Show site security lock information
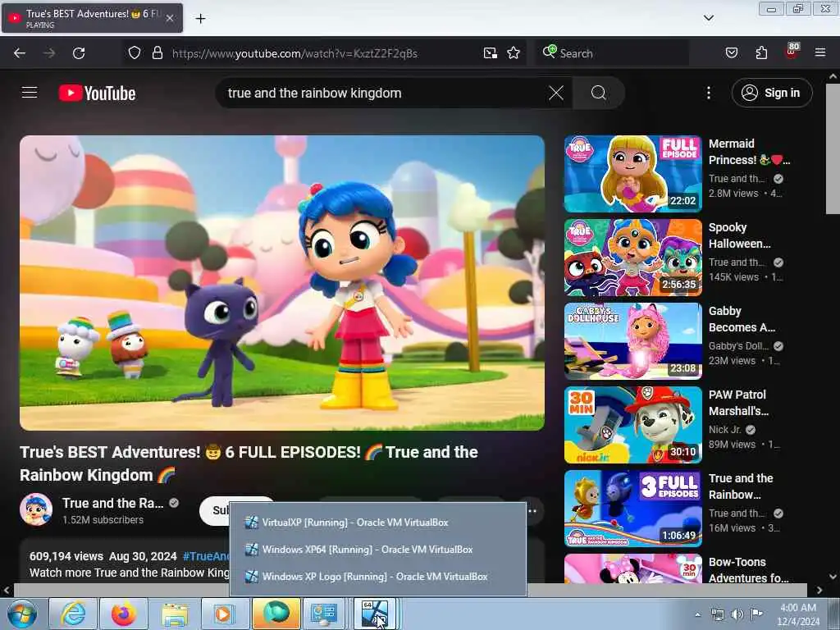 coord(157,52)
